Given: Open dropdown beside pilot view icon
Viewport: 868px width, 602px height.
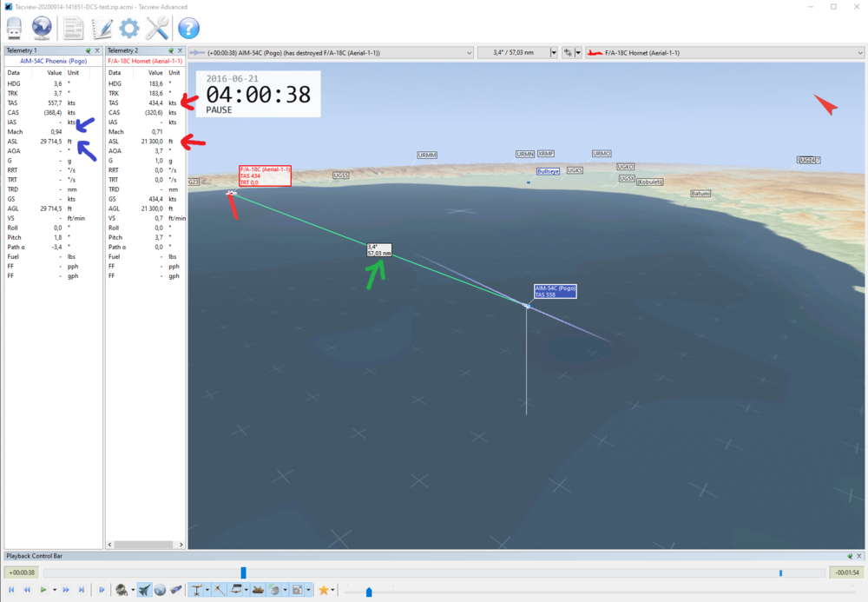Looking at the screenshot, I should pos(133,590).
